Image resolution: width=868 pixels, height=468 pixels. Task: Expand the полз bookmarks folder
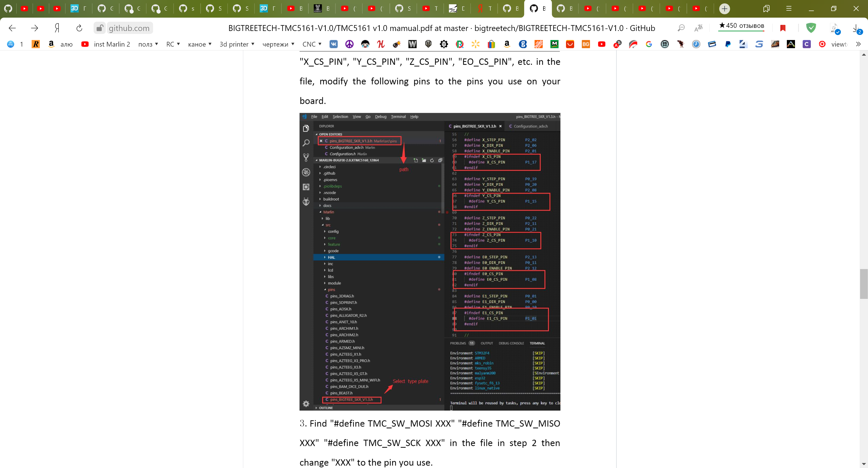(148, 44)
